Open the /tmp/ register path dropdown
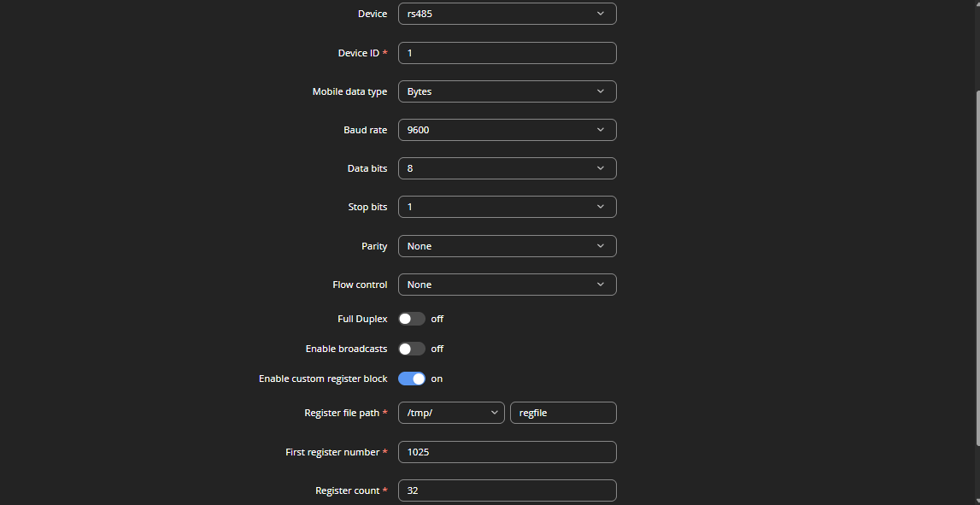This screenshot has height=505, width=980. 451,413
